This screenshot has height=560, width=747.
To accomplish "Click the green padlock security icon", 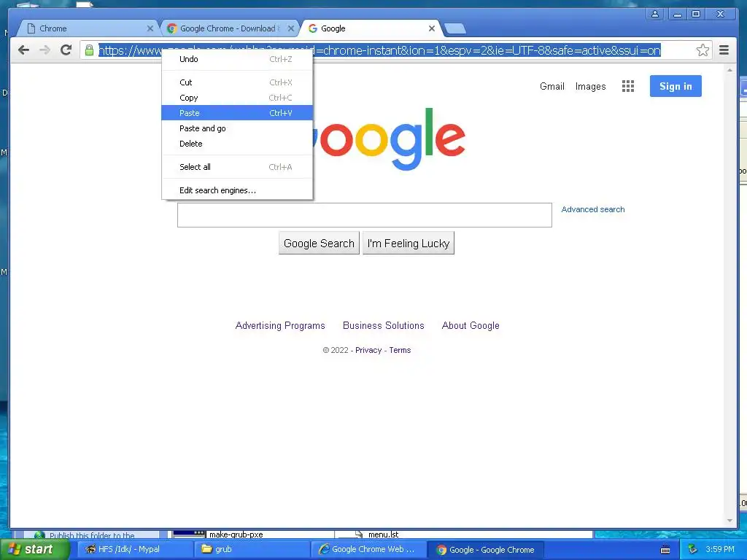I will (x=89, y=50).
